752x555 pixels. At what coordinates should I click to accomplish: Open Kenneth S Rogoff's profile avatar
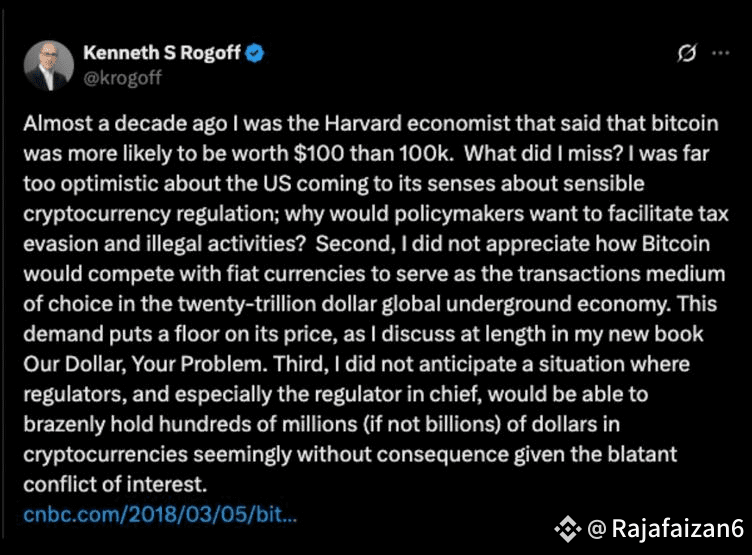pyautogui.click(x=49, y=66)
